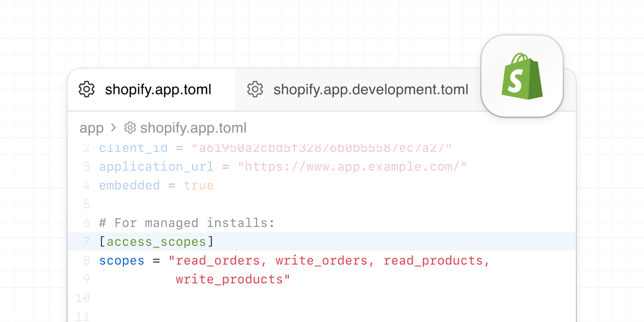Switch to the shopify.app.toml tab
Image resolution: width=644 pixels, height=322 pixels.
pyautogui.click(x=151, y=89)
